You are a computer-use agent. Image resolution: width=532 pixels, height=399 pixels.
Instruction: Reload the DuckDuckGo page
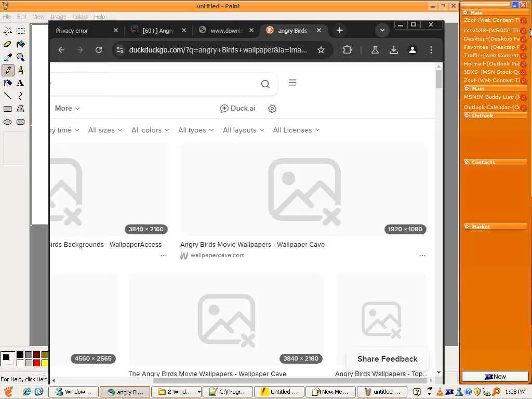tap(99, 50)
